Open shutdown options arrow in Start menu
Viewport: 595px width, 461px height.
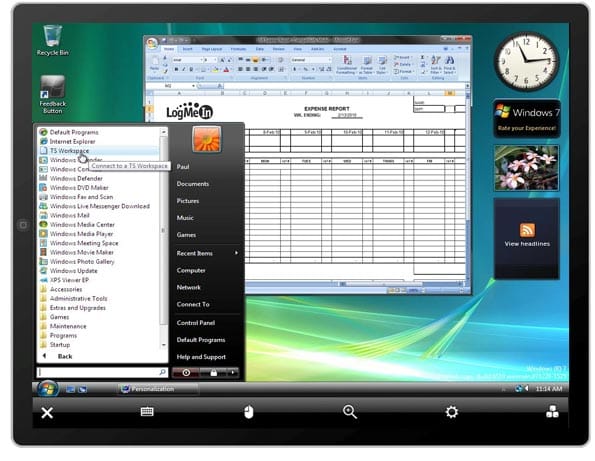tap(233, 373)
